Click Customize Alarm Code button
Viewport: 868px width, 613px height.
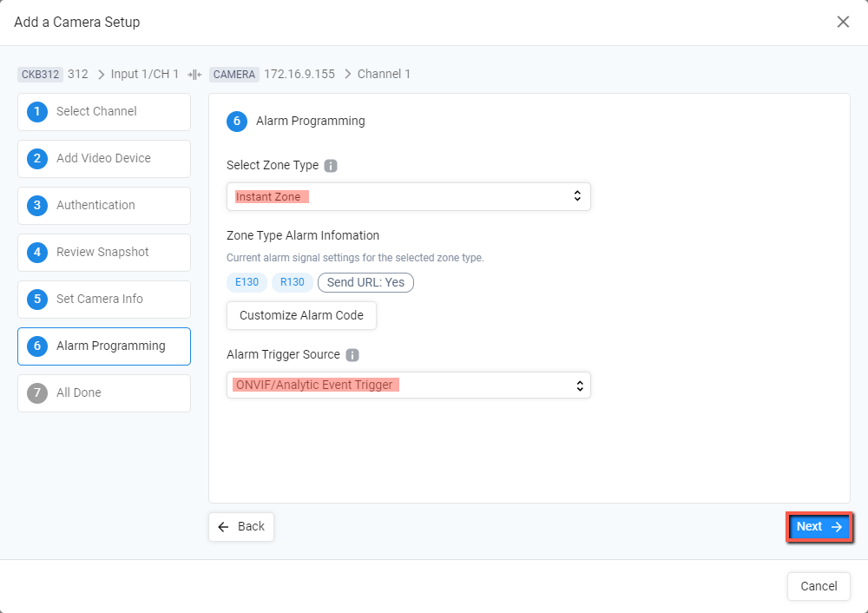pos(302,316)
